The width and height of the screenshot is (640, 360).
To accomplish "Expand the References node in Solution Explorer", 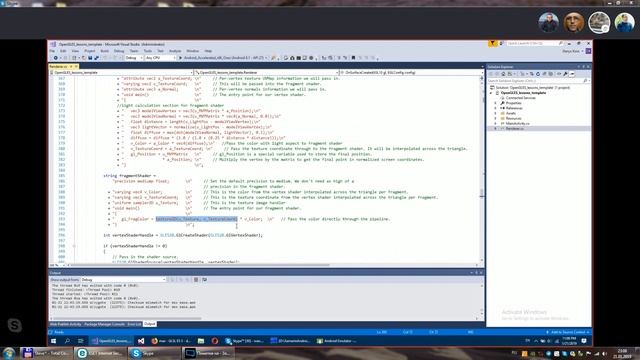I will [x=496, y=108].
